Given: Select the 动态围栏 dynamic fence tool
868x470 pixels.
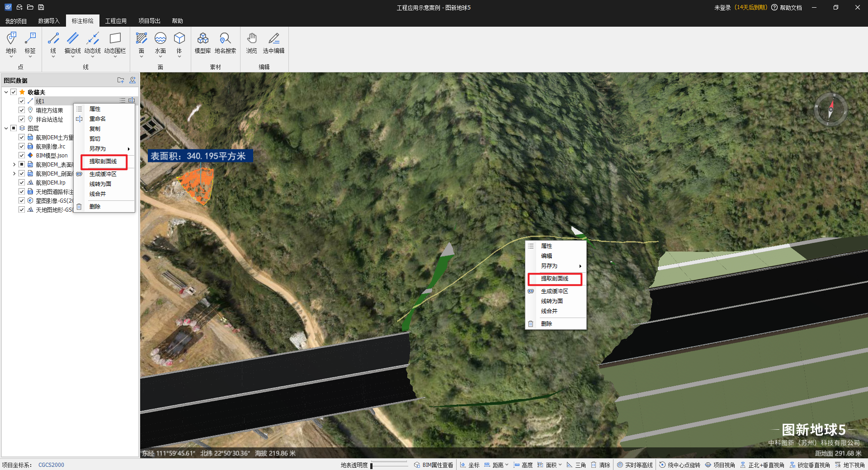Looking at the screenshot, I should point(115,43).
